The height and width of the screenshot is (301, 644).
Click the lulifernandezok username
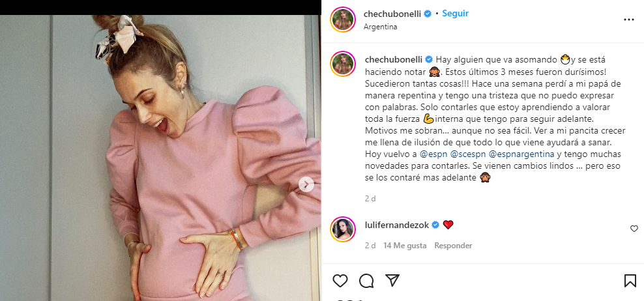click(396, 225)
